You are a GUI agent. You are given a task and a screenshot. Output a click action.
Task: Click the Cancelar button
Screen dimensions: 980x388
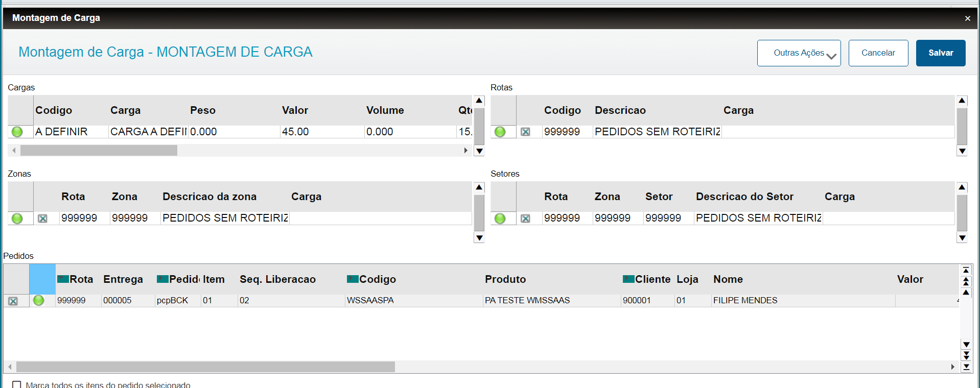tap(878, 53)
